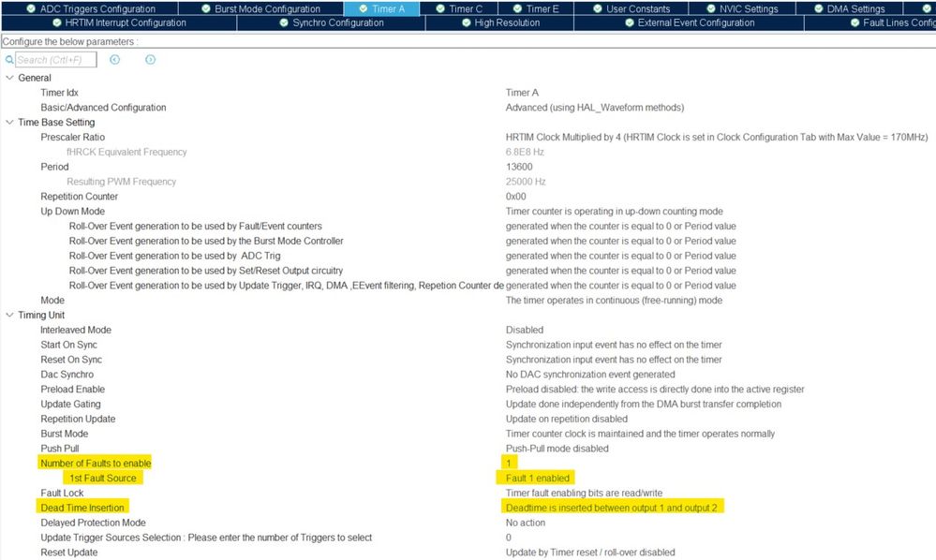Switch to Burst Mode Configuration tab
Viewport: 936px width, 560px height.
click(260, 8)
